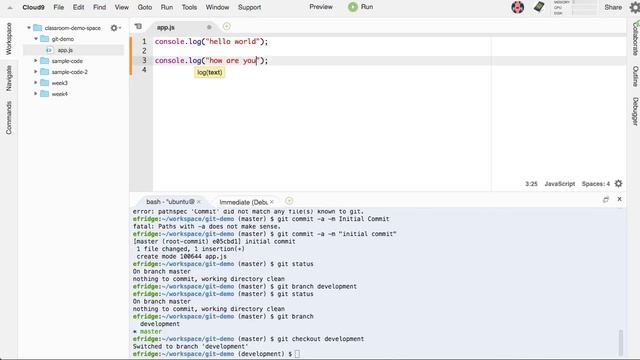This screenshot has height=360, width=640.
Task: Collapse the git-demo folder arrow
Action: [x=36, y=39]
